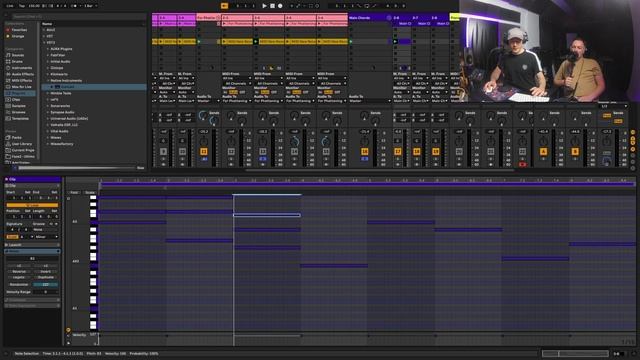This screenshot has width=640, height=360.
Task: Select the highlighted MIDI note in piano roll
Action: point(267,215)
